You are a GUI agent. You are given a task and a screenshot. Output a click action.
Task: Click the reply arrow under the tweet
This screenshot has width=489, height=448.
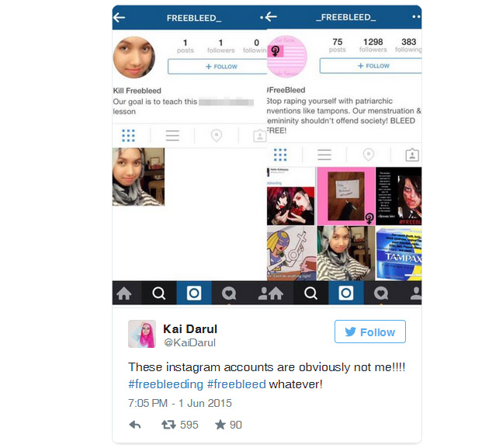pos(135,425)
